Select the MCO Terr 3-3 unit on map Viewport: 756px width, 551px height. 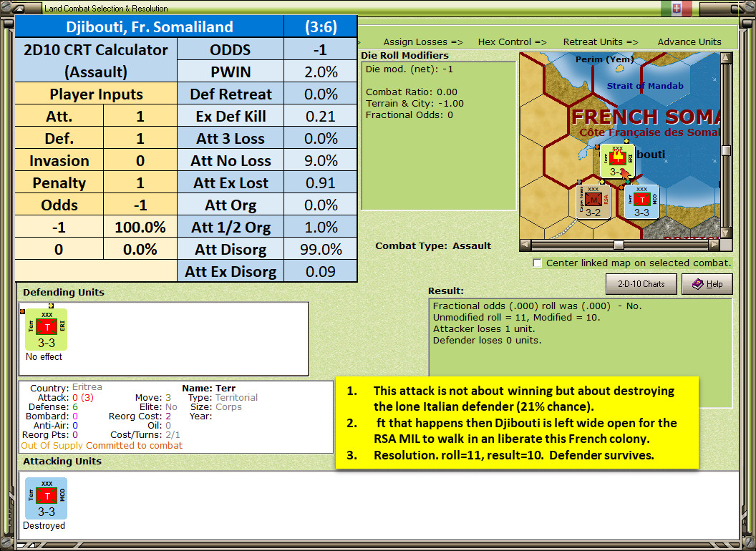pyautogui.click(x=641, y=202)
